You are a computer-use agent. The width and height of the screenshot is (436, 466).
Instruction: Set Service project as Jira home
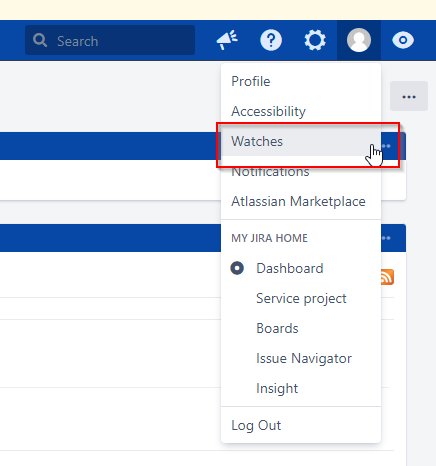[x=301, y=298]
